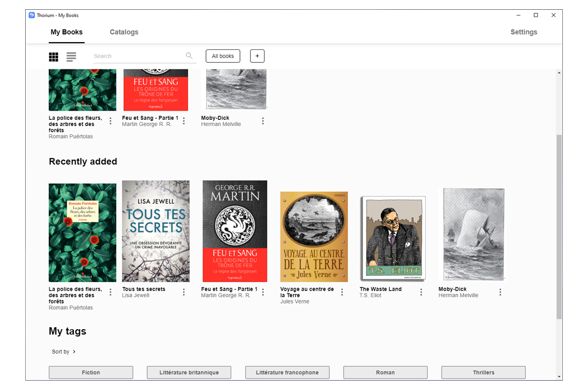This screenshot has width=588, height=390.
Task: Open The Waste Land book cover
Action: tap(393, 238)
